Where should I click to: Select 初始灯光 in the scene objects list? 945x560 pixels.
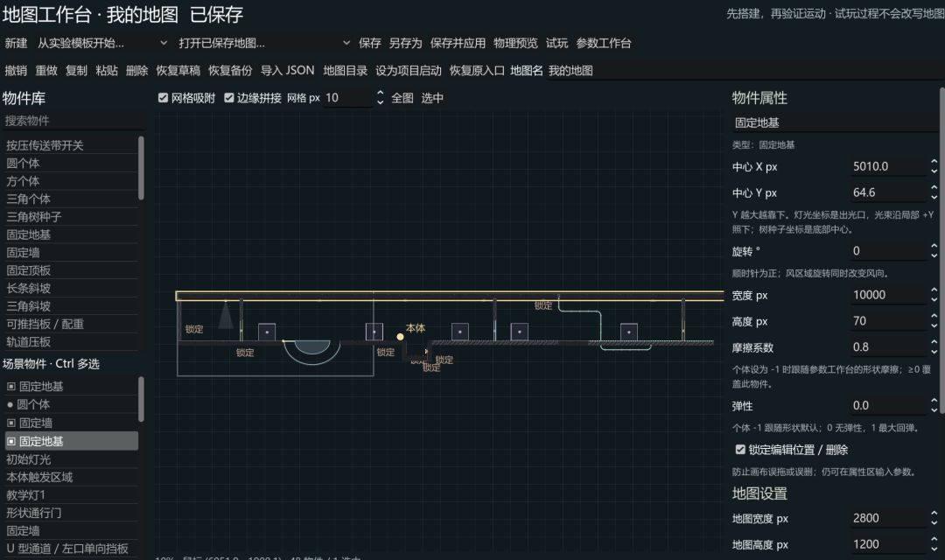[x=71, y=459]
